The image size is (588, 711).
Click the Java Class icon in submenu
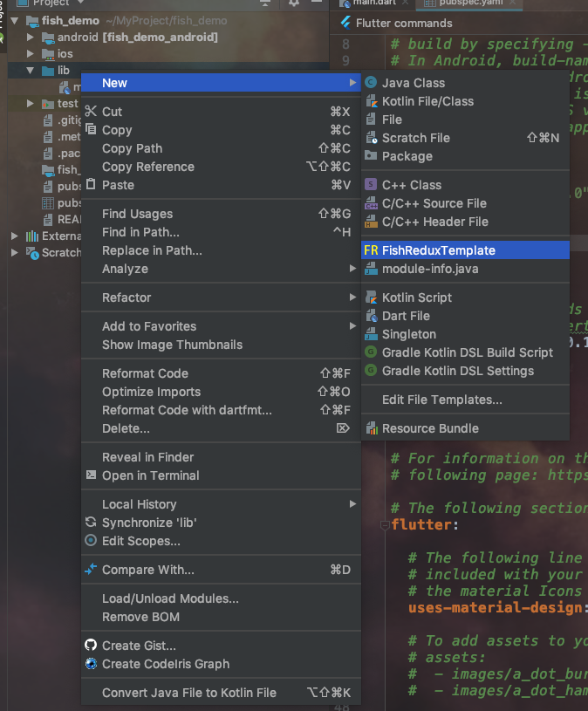[x=371, y=83]
